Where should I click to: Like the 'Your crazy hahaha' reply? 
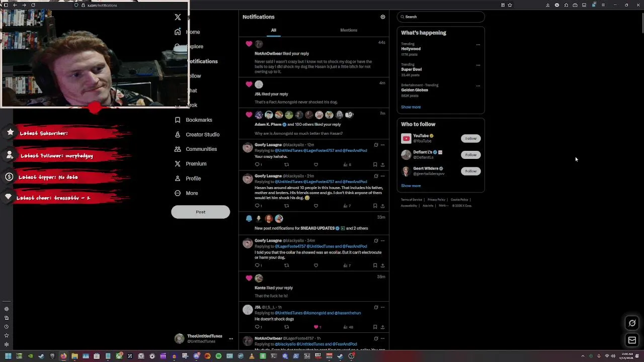(316, 164)
